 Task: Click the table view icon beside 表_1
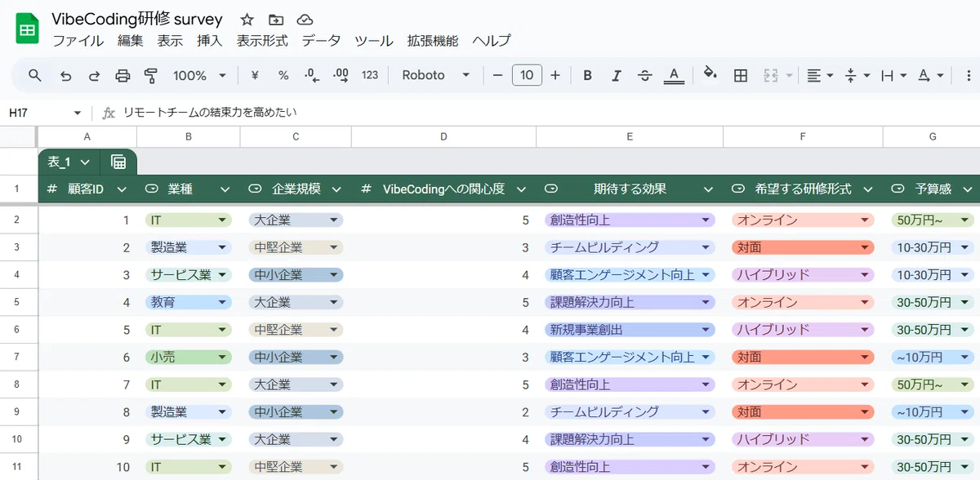[118, 162]
